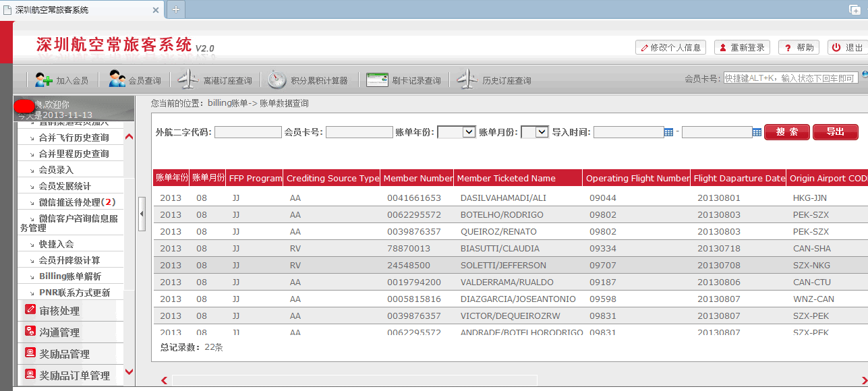Click the 外航二字代码 input field
The width and height of the screenshot is (868, 391).
tap(248, 132)
